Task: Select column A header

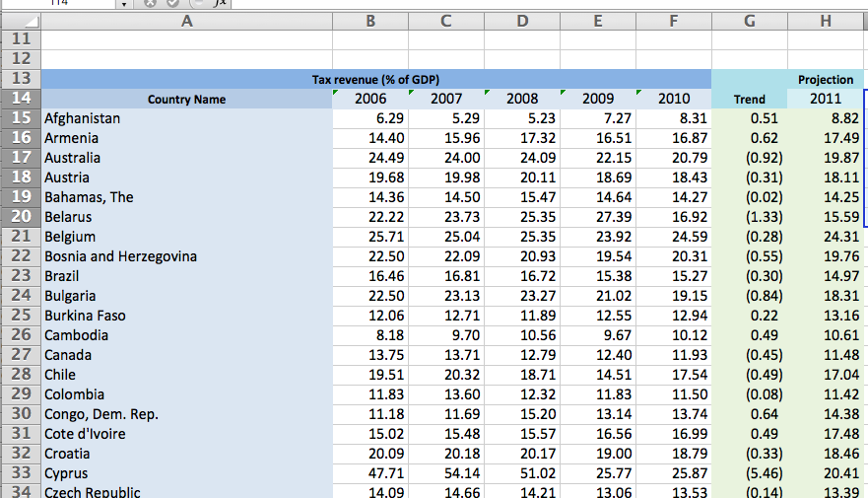Action: (x=186, y=20)
